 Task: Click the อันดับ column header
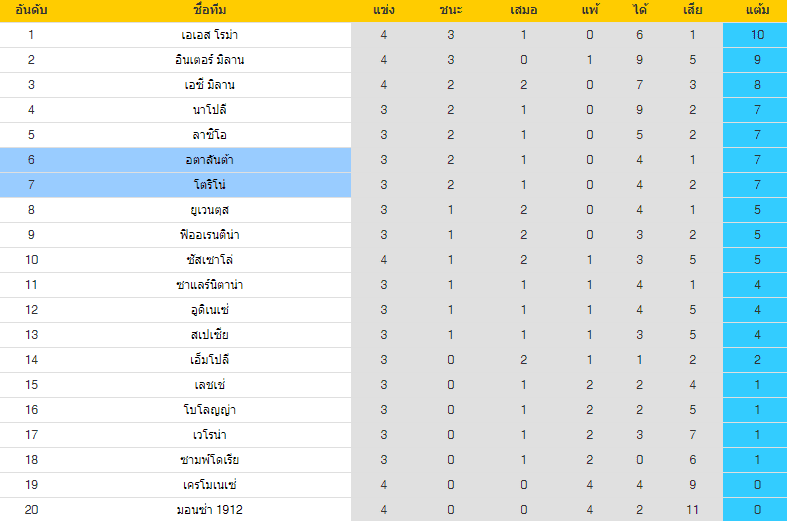click(31, 10)
